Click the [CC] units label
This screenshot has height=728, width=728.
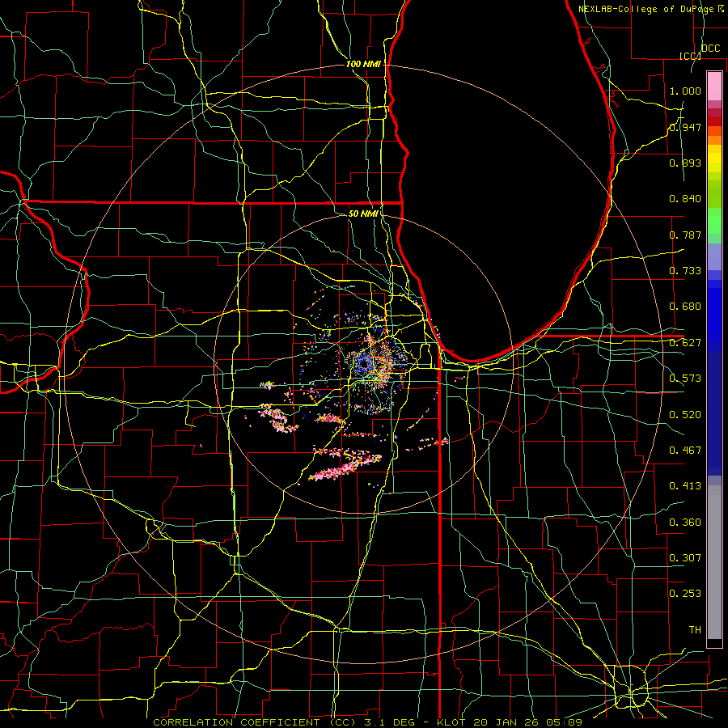pos(690,56)
